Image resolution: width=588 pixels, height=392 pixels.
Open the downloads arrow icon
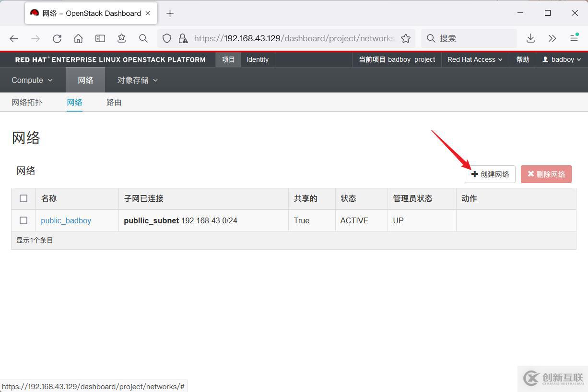tap(530, 38)
